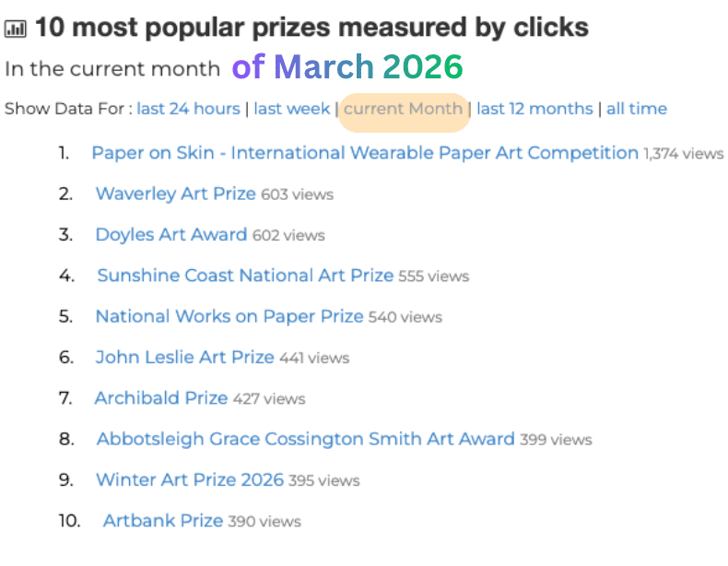
Task: Open John Leslie Art Prize page
Action: pos(184,357)
